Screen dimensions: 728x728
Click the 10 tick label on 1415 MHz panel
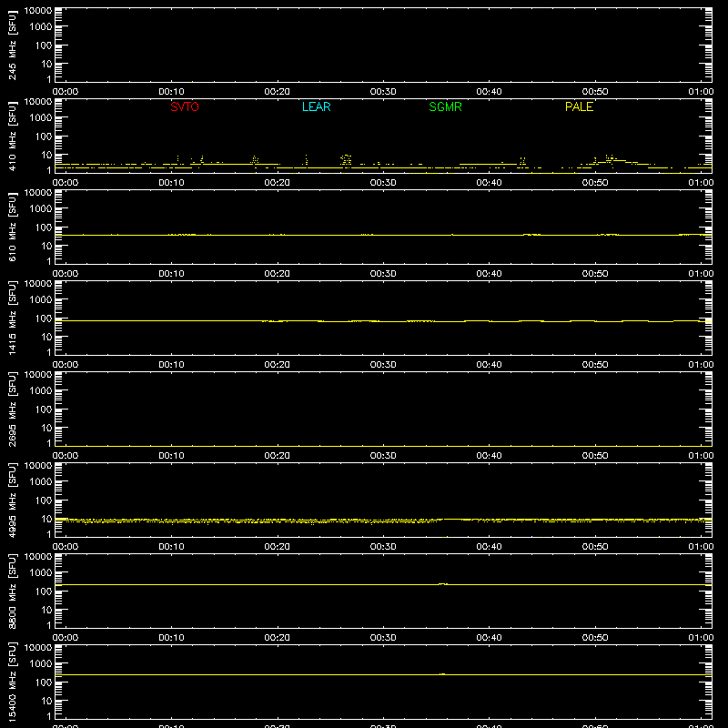(47, 337)
